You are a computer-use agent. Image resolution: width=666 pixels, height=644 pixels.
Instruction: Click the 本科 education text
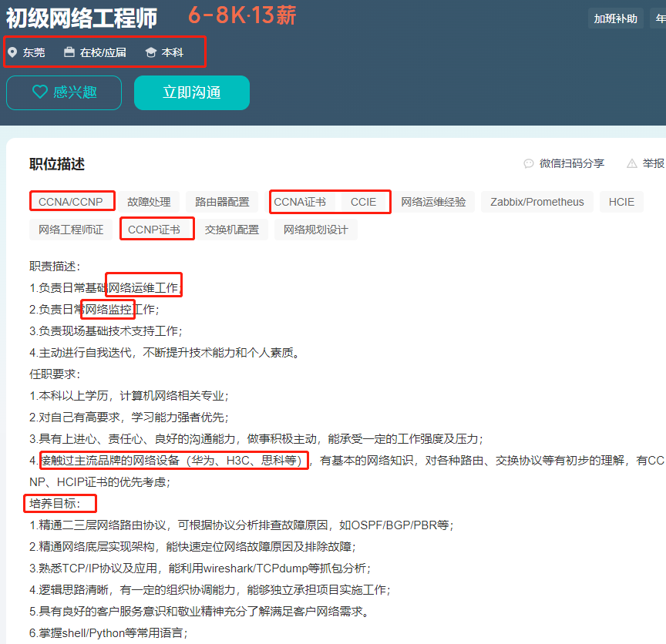pos(173,52)
